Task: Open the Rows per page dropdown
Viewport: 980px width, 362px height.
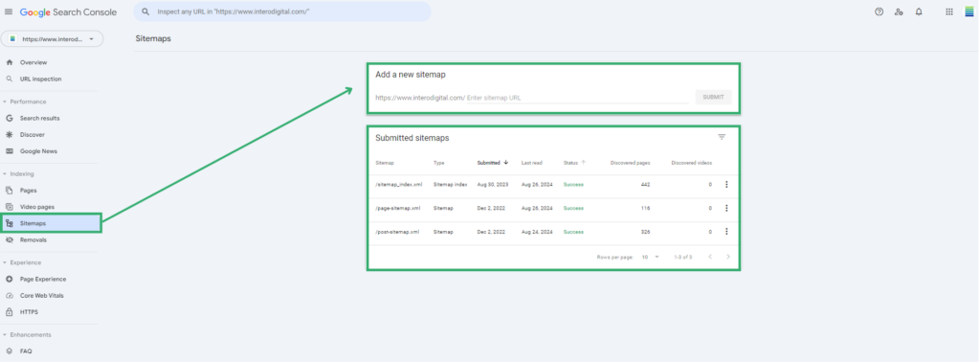Action: (x=651, y=257)
